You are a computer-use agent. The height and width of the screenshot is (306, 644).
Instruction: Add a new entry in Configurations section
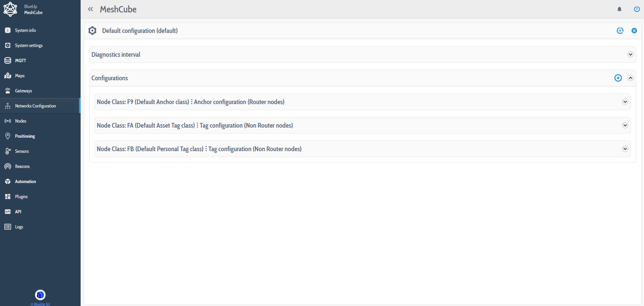coord(618,78)
